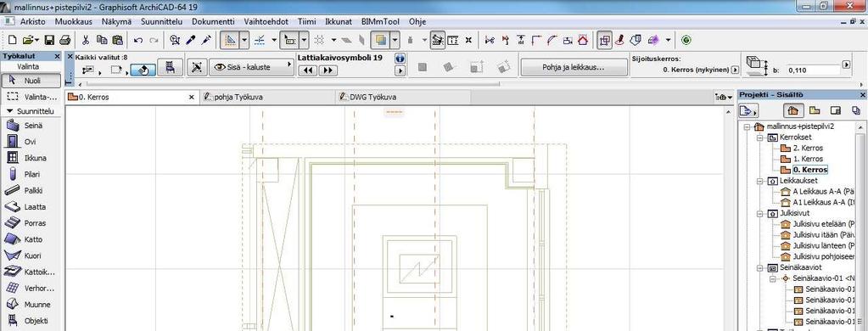Click the Fillet/Chamfer corner icon
Viewport: 868px width, 331px height.
pos(536,40)
